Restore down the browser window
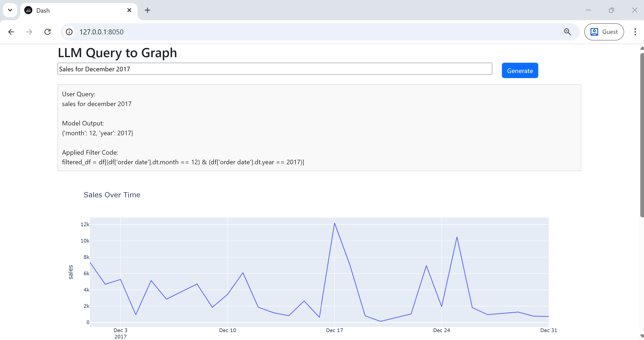Screen dimensions: 644x340 point(611,10)
